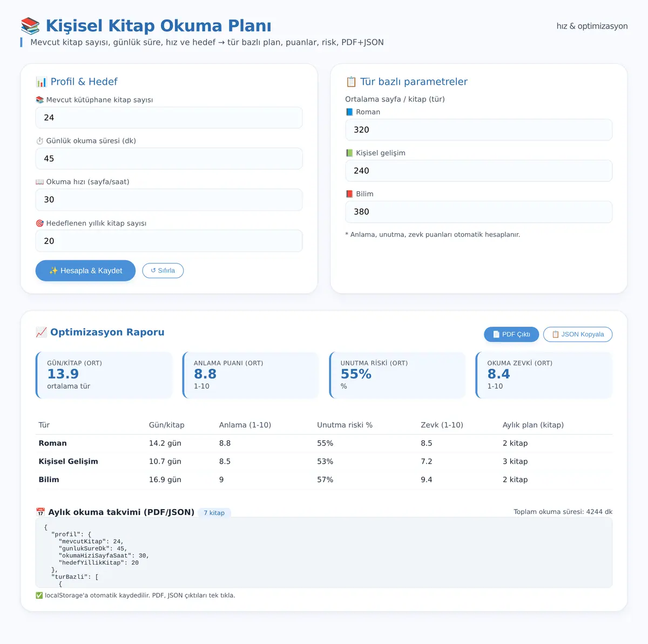Click the 14.2 gün cell
The image size is (648, 644).
click(165, 443)
